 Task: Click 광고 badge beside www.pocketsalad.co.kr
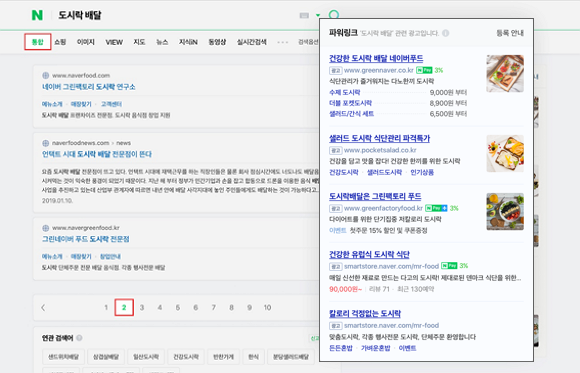pos(335,150)
